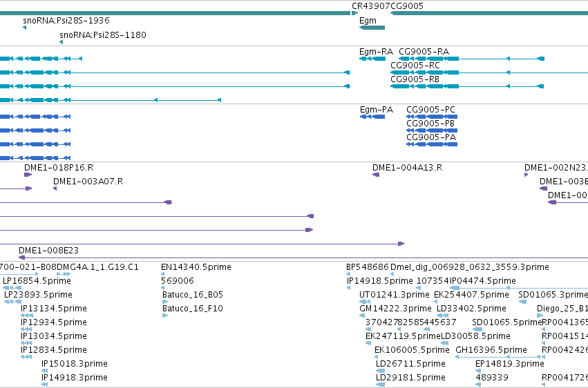Select the DME1-018P16.R clone end marker
Screen dimensions: 588x388
click(28, 175)
